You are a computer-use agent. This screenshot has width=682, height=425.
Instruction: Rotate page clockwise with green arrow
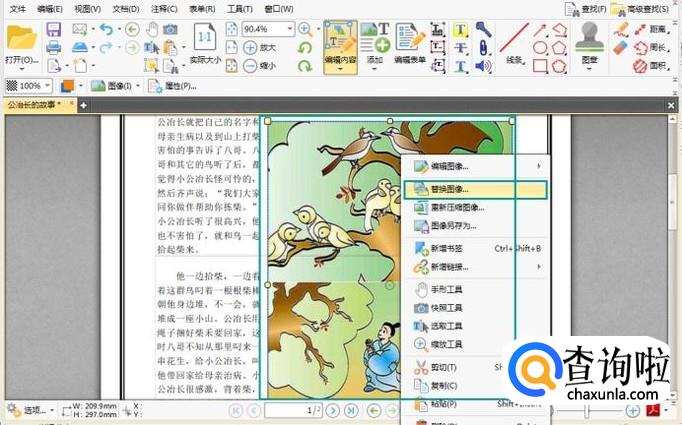[305, 66]
